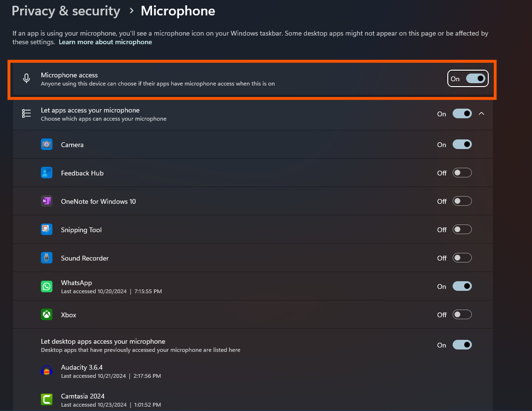Click the Sound Recorder app icon
The height and width of the screenshot is (411, 532).
click(47, 258)
